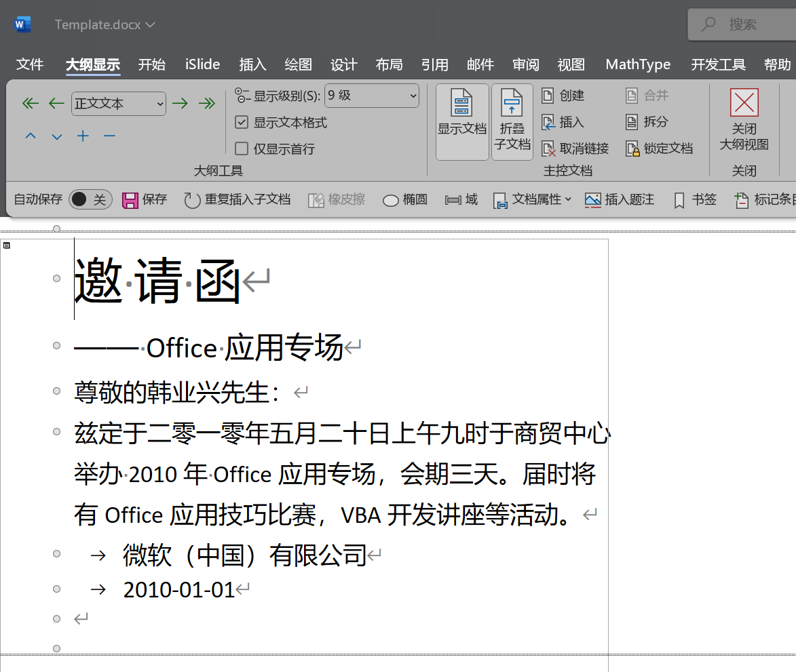This screenshot has width=796, height=672.
Task: Toggle Show Text Formatting (显示文本格式) checkbox
Action: click(242, 122)
